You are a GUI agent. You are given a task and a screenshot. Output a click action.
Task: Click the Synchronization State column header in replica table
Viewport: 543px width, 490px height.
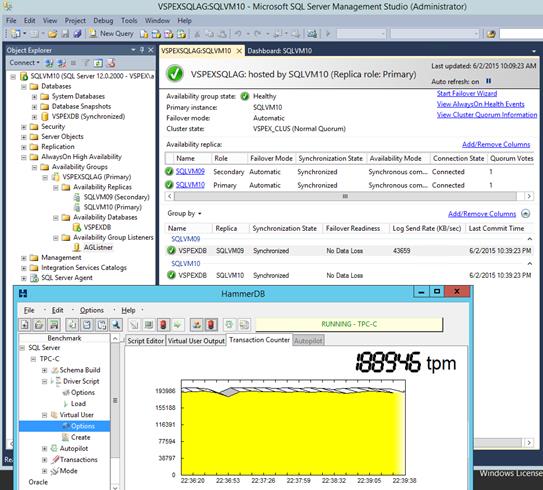(330, 158)
